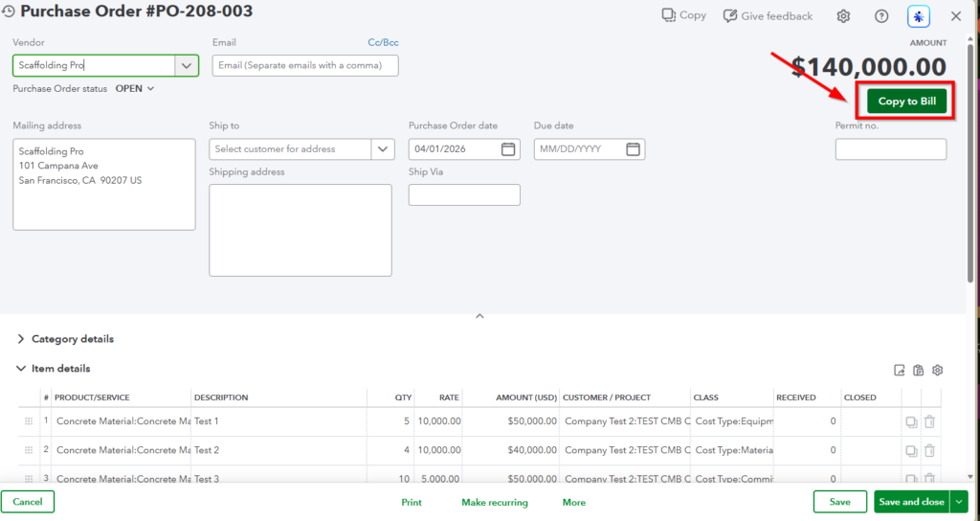980x521 pixels.
Task: Open the Vendor dropdown list
Action: [186, 65]
